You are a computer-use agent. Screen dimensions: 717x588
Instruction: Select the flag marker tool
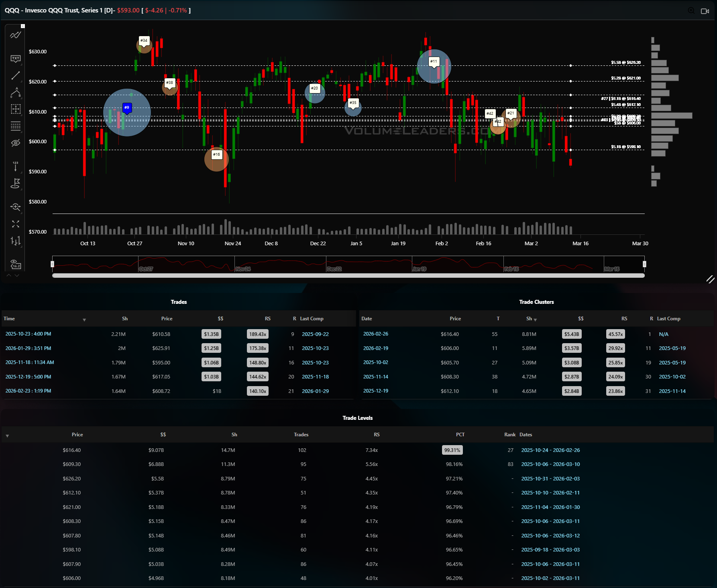pyautogui.click(x=15, y=183)
